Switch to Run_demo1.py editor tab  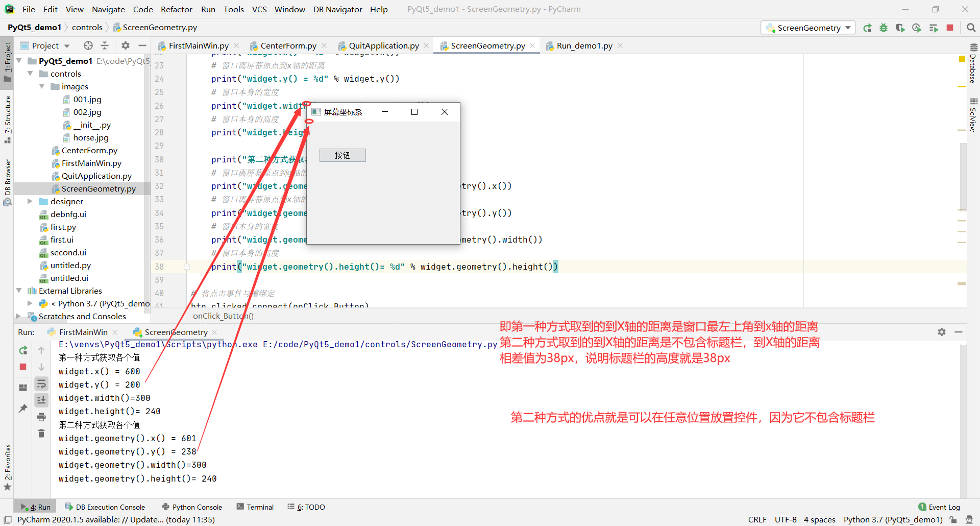[584, 45]
